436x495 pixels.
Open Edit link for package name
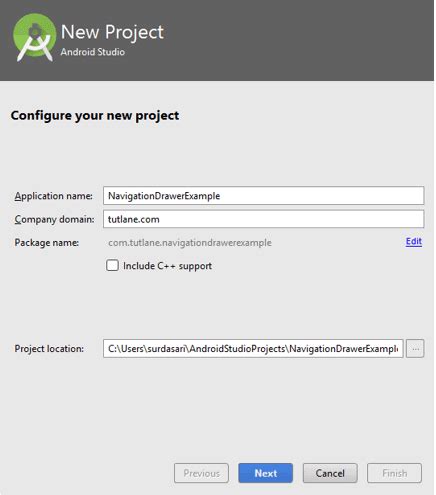click(x=414, y=241)
